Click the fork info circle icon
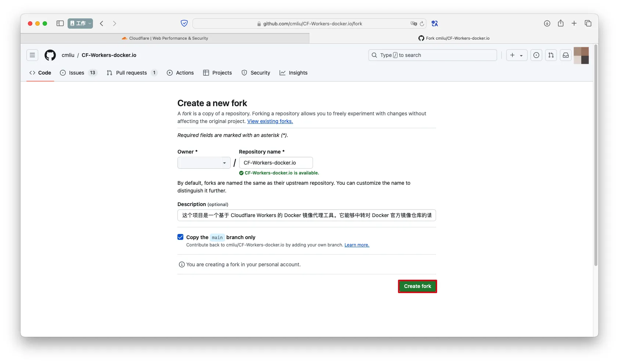 point(181,264)
